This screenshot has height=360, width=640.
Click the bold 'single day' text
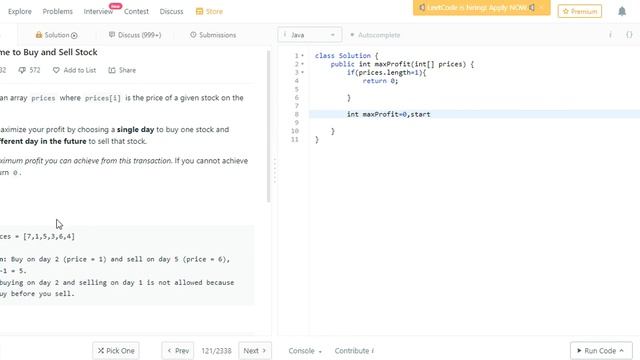point(136,129)
